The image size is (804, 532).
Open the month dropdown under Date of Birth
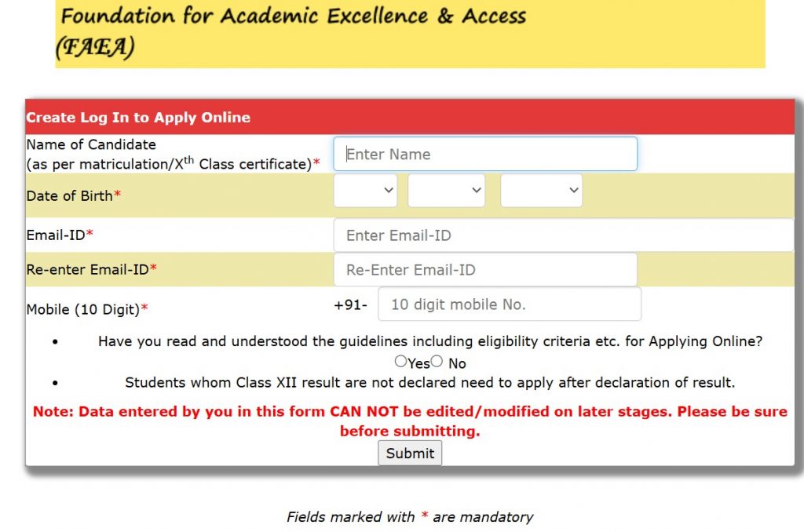tap(446, 190)
